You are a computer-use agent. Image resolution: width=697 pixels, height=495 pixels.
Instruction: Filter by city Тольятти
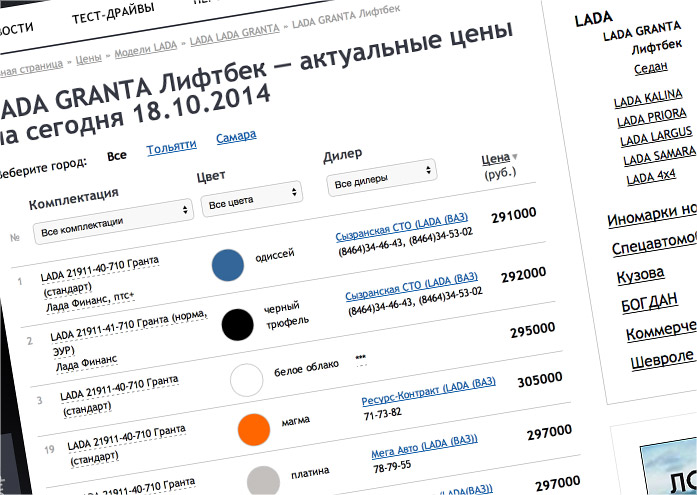[x=172, y=147]
